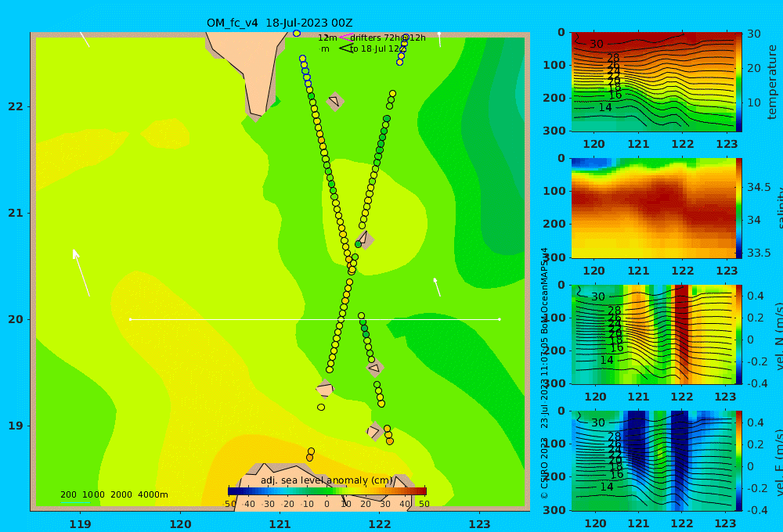This screenshot has height=532, width=783.
Task: Click the '14' contour label in the temperature panel
Action: point(604,107)
